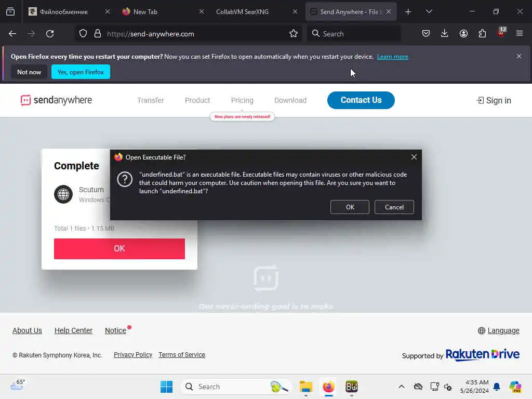Confirm OK in the executable file dialog
This screenshot has height=399, width=532.
(x=350, y=207)
